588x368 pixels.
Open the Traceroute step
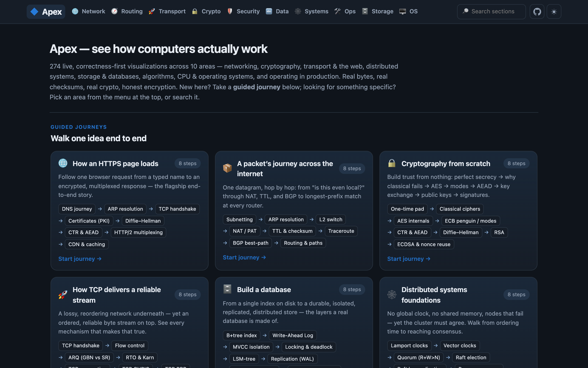[341, 231]
